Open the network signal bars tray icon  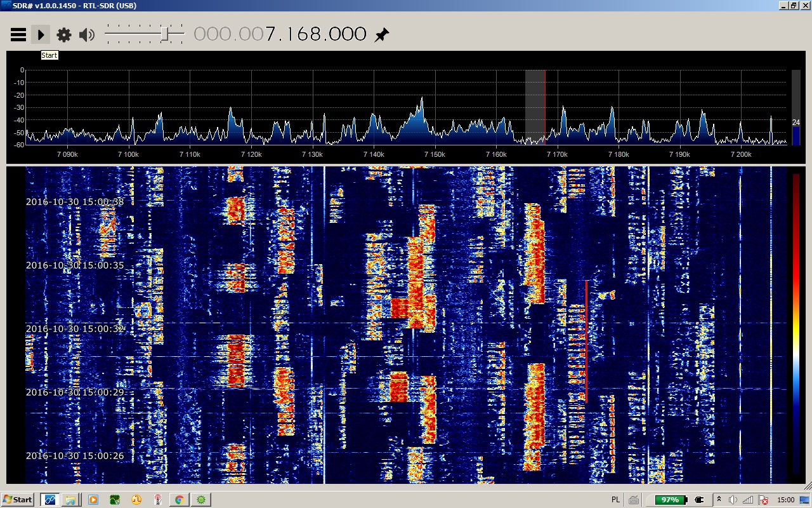point(749,500)
